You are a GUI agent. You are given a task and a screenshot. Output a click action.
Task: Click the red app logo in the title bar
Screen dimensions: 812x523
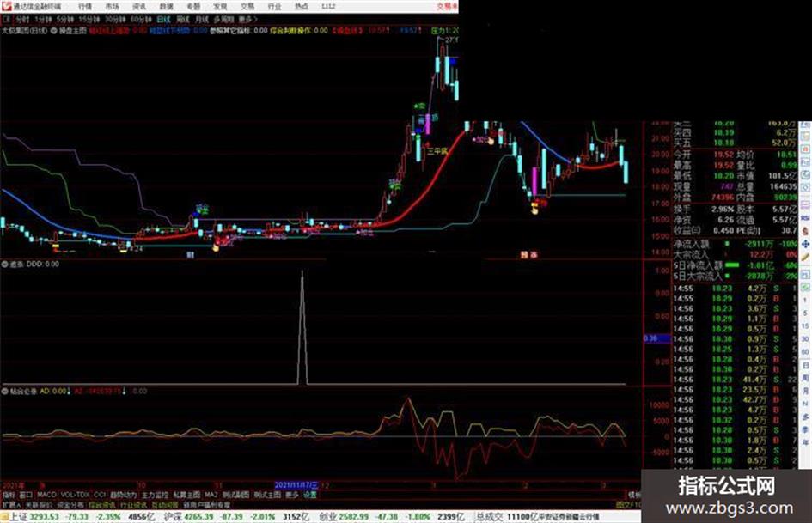(x=7, y=6)
